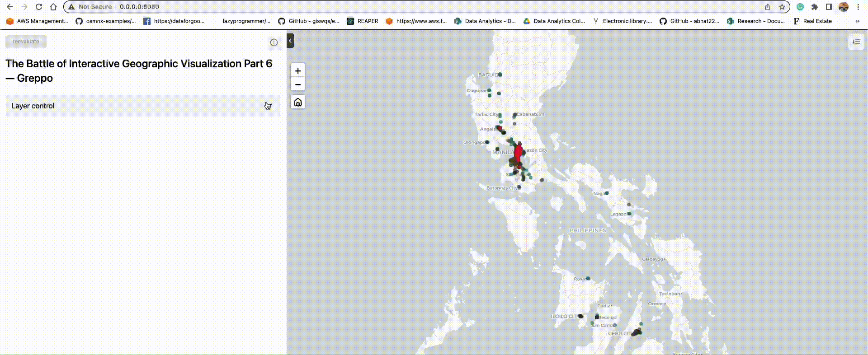868x355 pixels.
Task: Open Chrome three-dot menu
Action: (858, 7)
